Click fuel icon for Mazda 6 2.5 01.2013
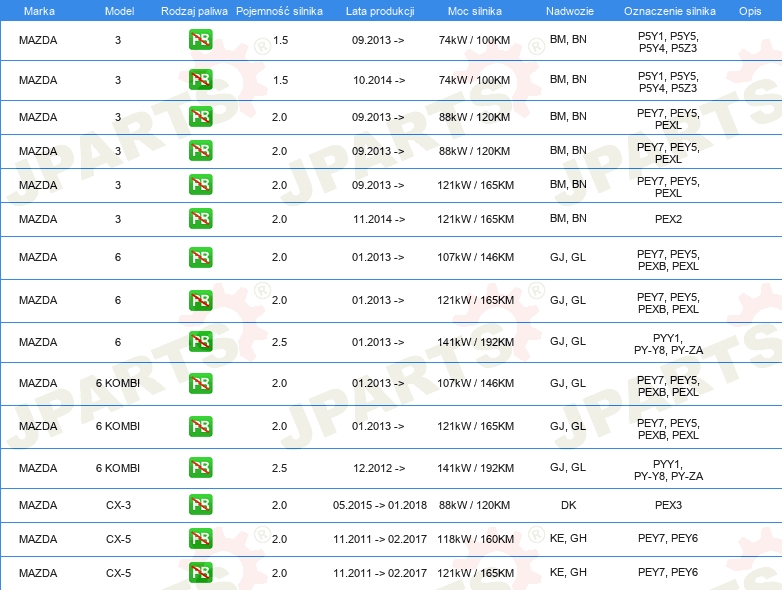This screenshot has width=782, height=590. tap(200, 342)
